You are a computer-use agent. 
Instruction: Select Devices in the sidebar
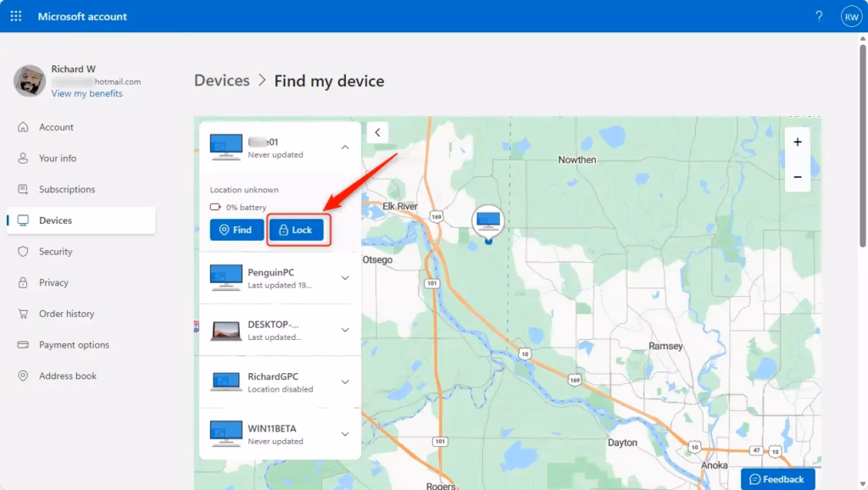(x=81, y=220)
